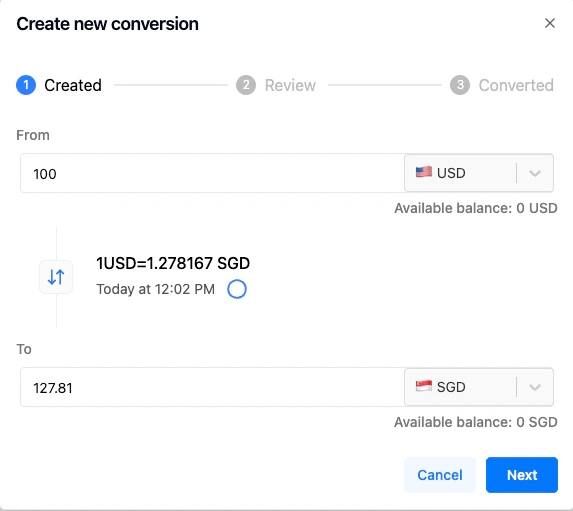Click the step 3 Converted circle
The image size is (573, 511).
(x=460, y=85)
